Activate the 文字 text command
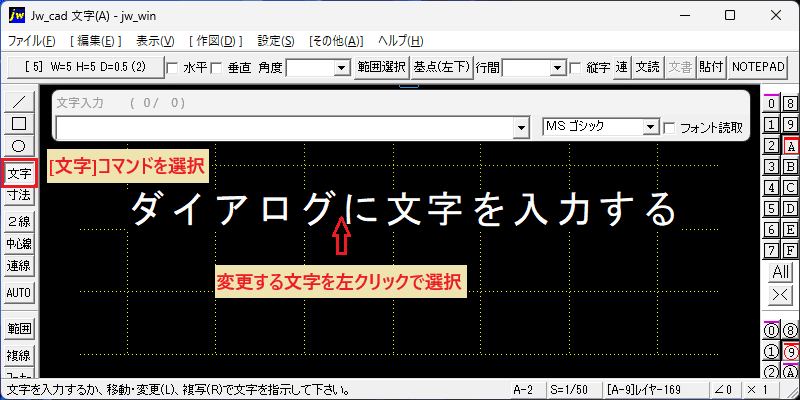Viewport: 800px width, 400px height. pyautogui.click(x=19, y=174)
